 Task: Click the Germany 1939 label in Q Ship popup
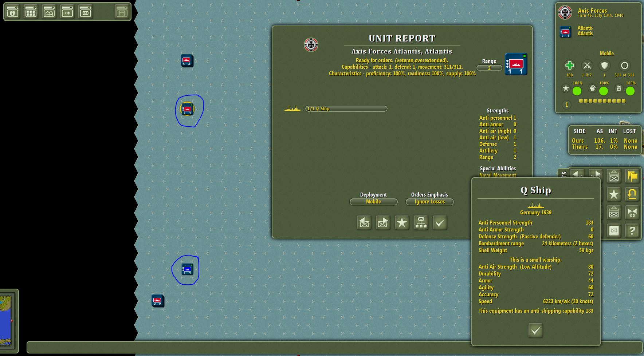[535, 213]
